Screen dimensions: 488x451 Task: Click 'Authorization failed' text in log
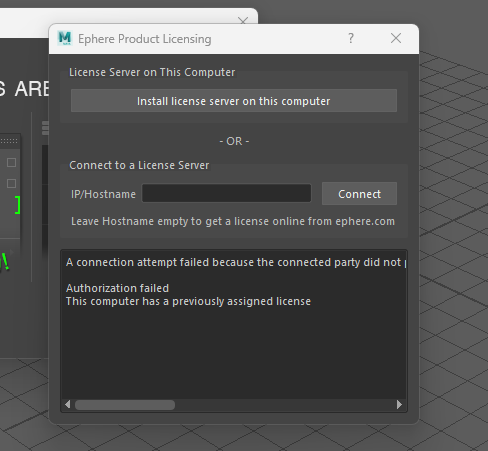click(x=117, y=288)
